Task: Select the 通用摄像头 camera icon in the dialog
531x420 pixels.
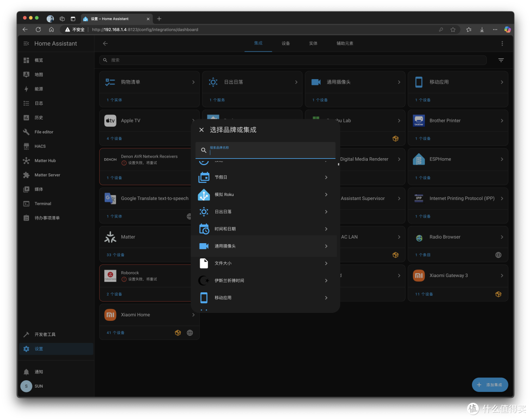Action: [204, 246]
